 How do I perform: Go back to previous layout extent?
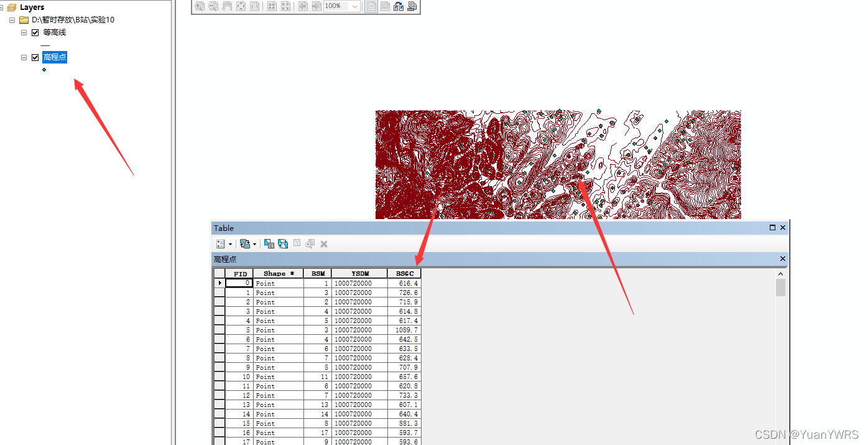coord(303,6)
